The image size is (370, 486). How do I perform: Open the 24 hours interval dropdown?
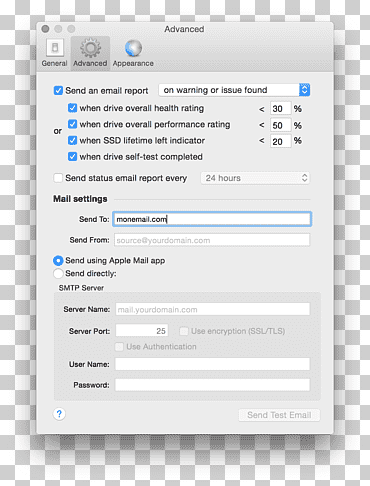point(255,178)
